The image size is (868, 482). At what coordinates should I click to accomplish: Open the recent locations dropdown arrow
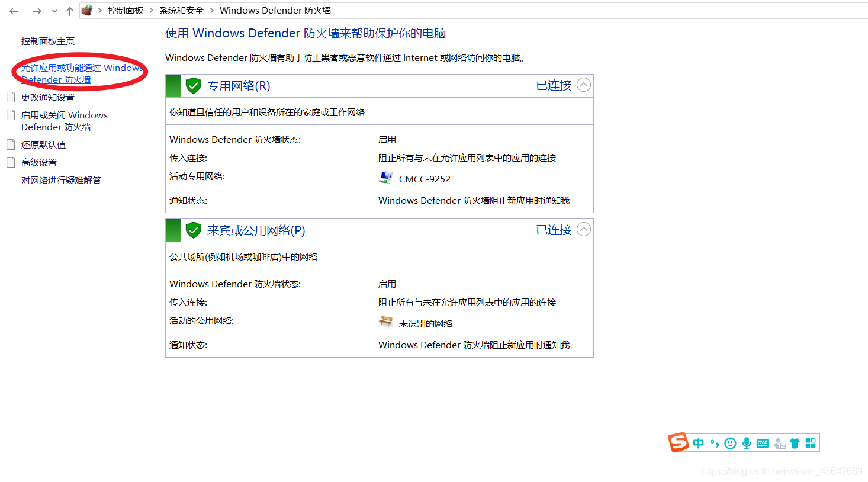54,11
